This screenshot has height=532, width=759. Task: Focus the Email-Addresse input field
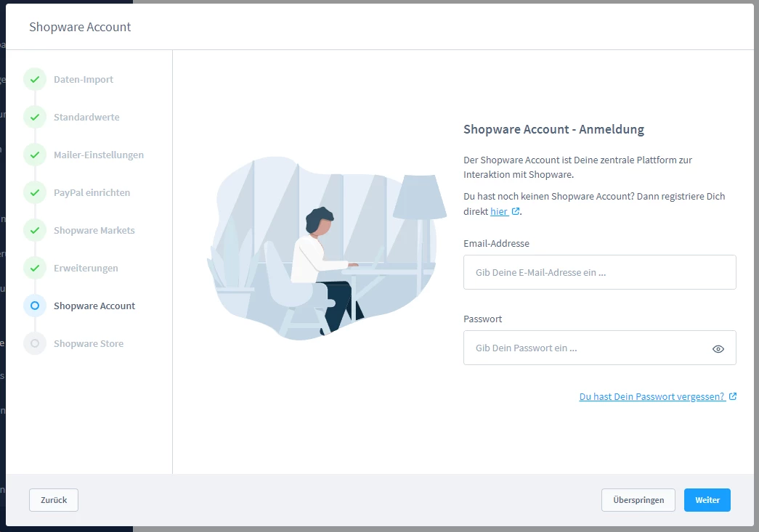[x=599, y=273]
